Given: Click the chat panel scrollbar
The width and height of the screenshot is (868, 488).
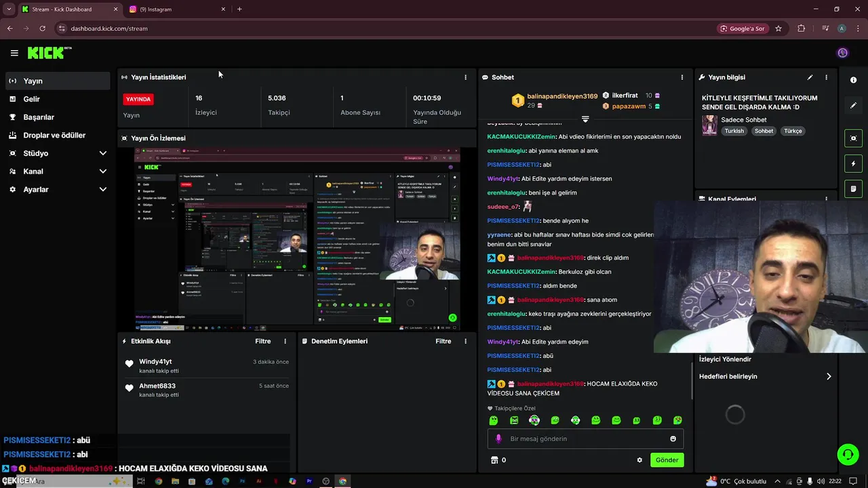Looking at the screenshot, I should 692,381.
